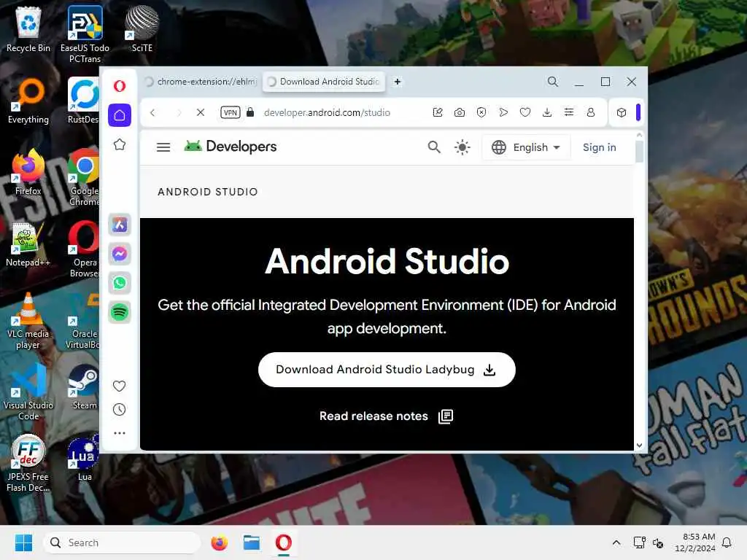This screenshot has width=747, height=560.
Task: Click the browser back arrow
Action: pos(152,113)
